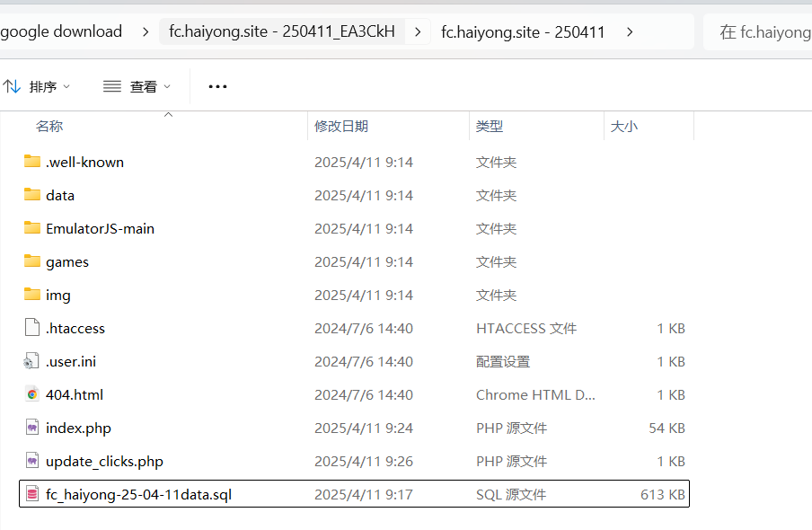Expand the chevron after fc.haiyong.site - 250411_EA3CkH
812x530 pixels.
coord(417,31)
